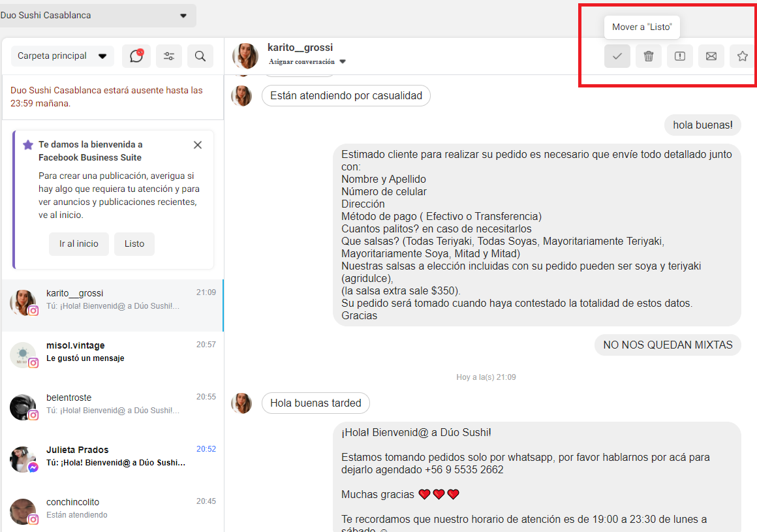Click conchincolito avatar thumbnail
The height and width of the screenshot is (532, 757).
click(x=23, y=512)
